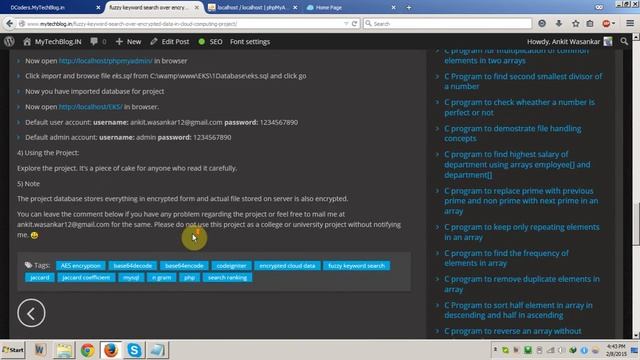640x360 pixels.
Task: Open Font settings menu
Action: pyautogui.click(x=250, y=42)
